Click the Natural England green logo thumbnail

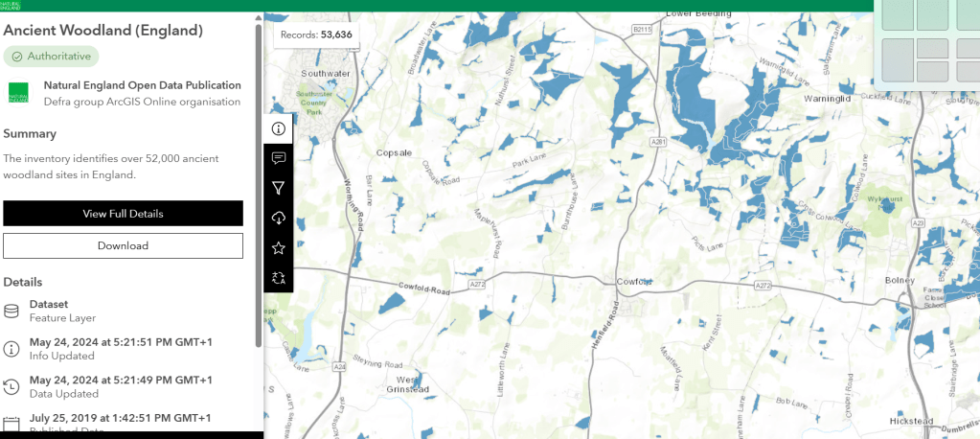click(x=18, y=93)
